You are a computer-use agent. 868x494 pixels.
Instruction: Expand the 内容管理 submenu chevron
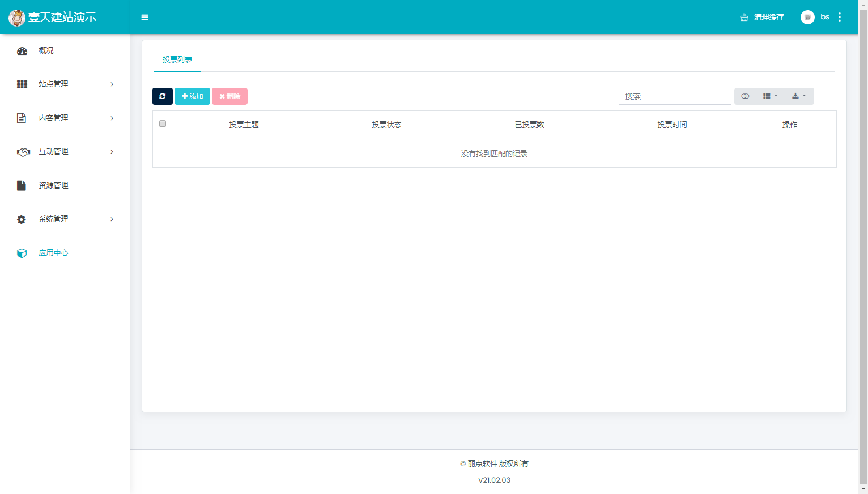click(112, 118)
